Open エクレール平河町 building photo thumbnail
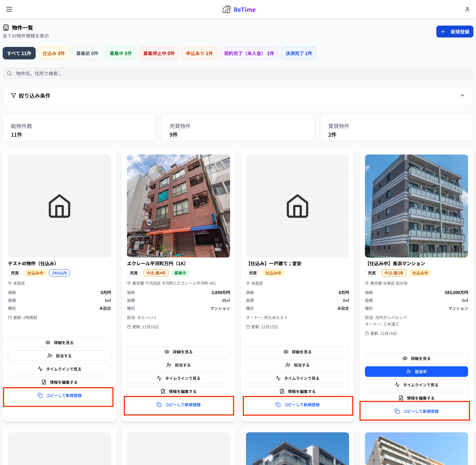 [x=178, y=206]
